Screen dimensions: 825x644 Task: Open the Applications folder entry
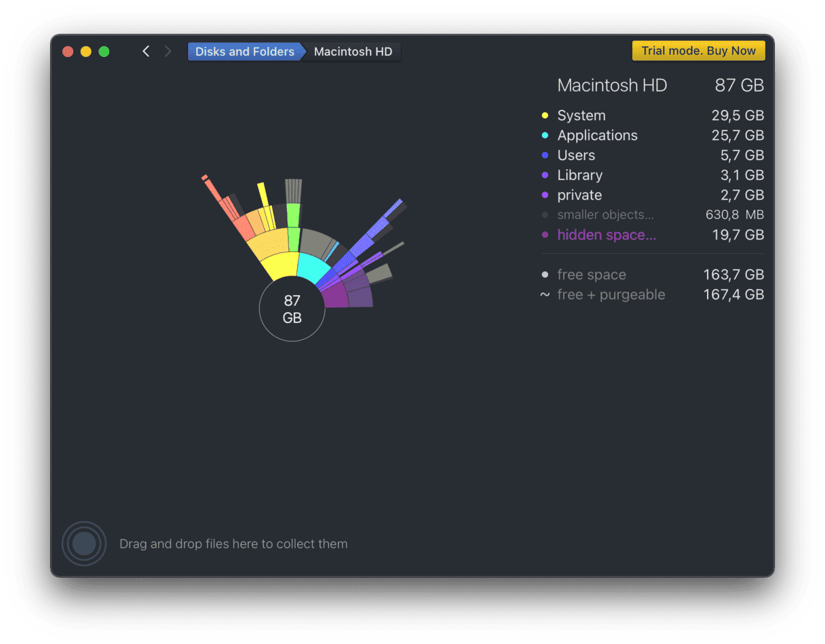click(597, 136)
